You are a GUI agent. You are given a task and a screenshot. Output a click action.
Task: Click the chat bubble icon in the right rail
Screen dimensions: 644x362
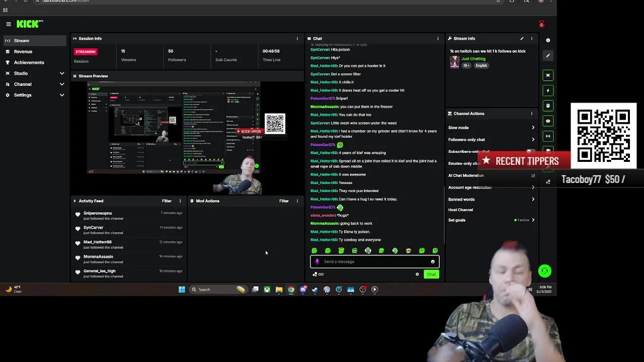coord(548,121)
